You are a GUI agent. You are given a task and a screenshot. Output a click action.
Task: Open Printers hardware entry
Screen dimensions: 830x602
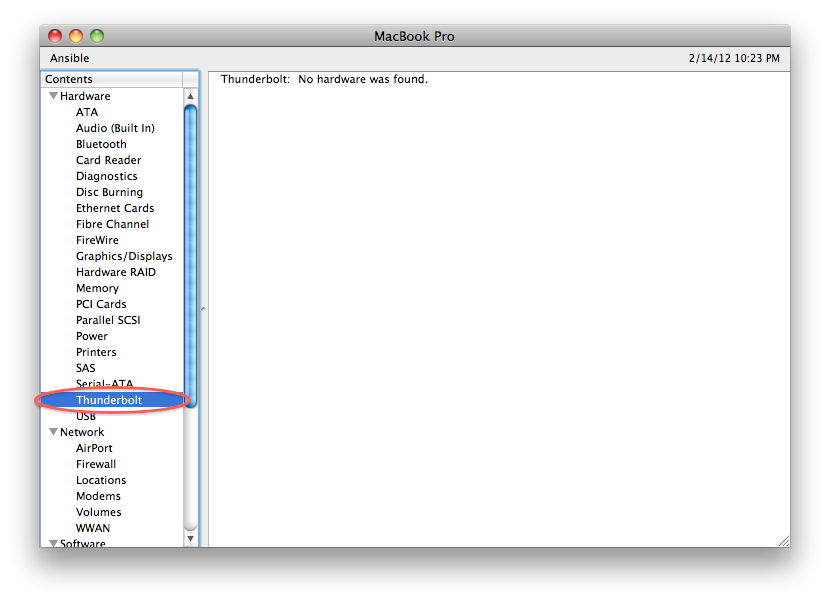(x=96, y=352)
